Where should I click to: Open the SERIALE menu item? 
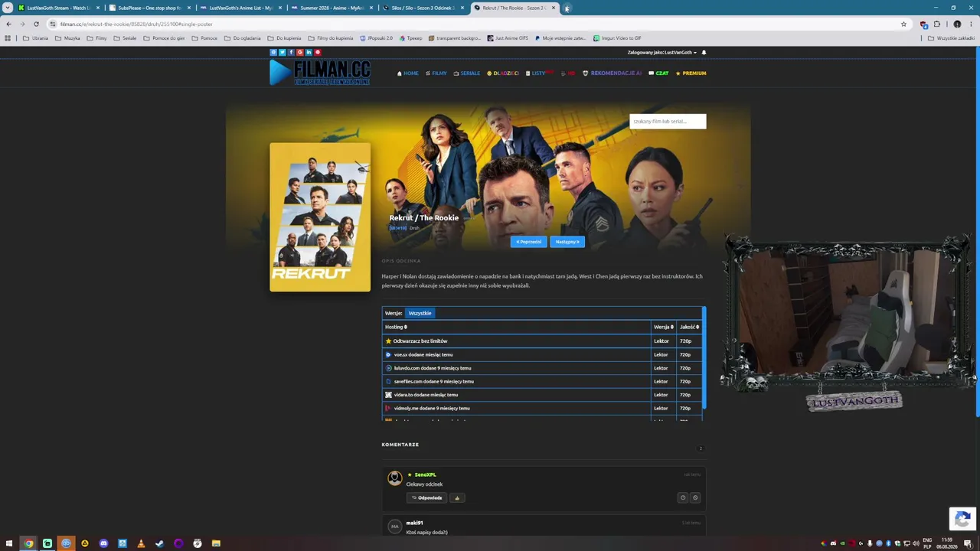coord(467,73)
